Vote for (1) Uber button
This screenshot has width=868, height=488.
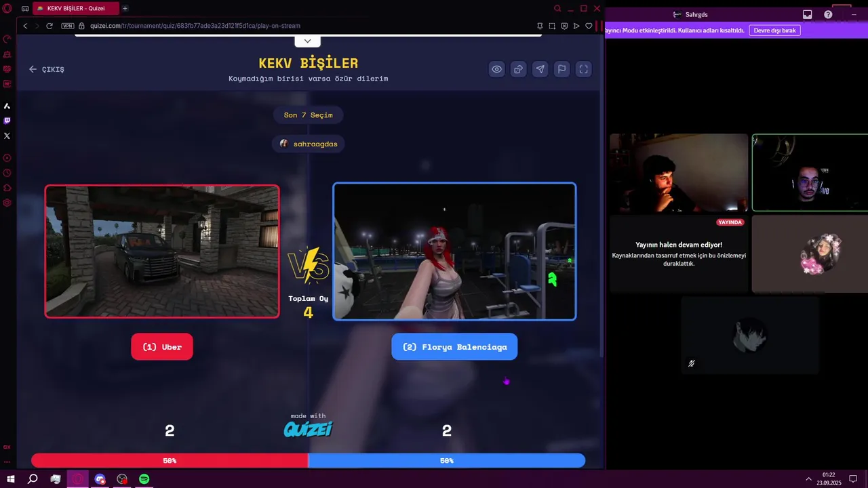pos(162,347)
